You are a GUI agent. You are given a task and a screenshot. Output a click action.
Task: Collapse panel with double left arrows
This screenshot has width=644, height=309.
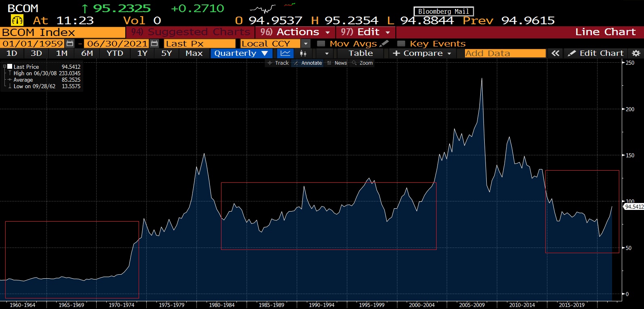[555, 53]
